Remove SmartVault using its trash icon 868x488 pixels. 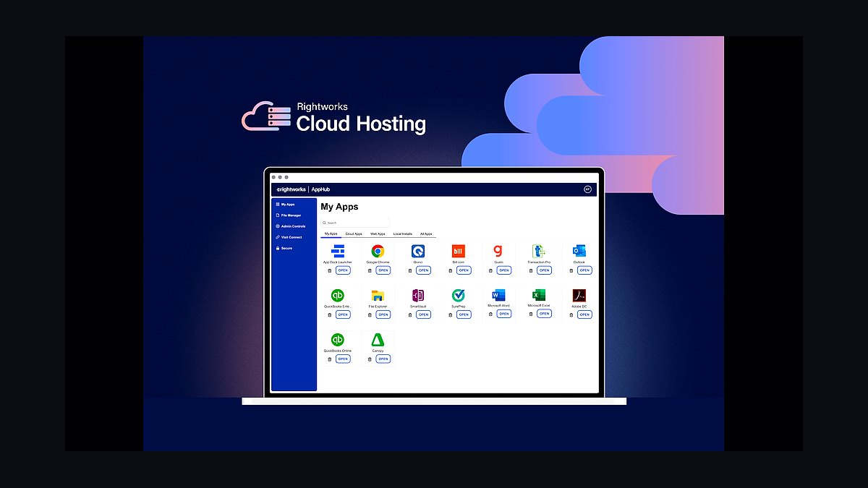click(410, 314)
